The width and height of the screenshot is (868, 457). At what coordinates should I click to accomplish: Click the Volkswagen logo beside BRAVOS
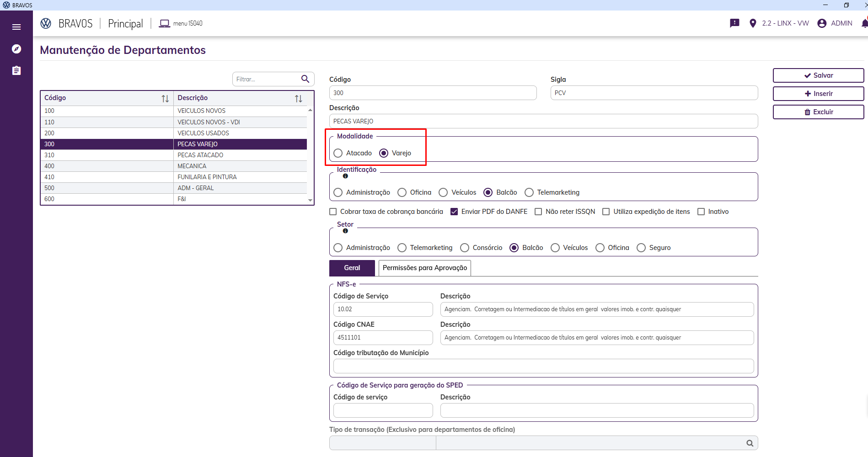click(46, 23)
